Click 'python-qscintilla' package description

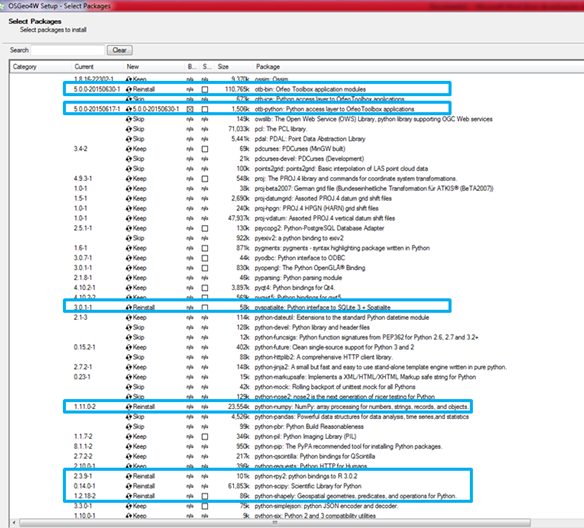(x=315, y=457)
